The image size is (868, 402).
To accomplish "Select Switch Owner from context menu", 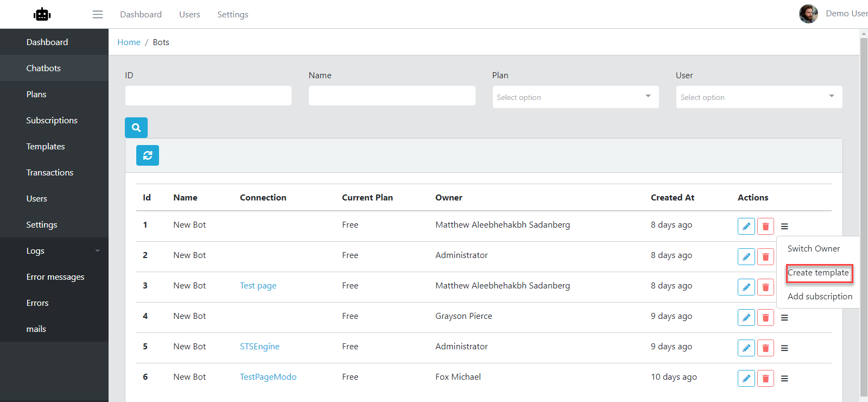I will click(x=814, y=248).
